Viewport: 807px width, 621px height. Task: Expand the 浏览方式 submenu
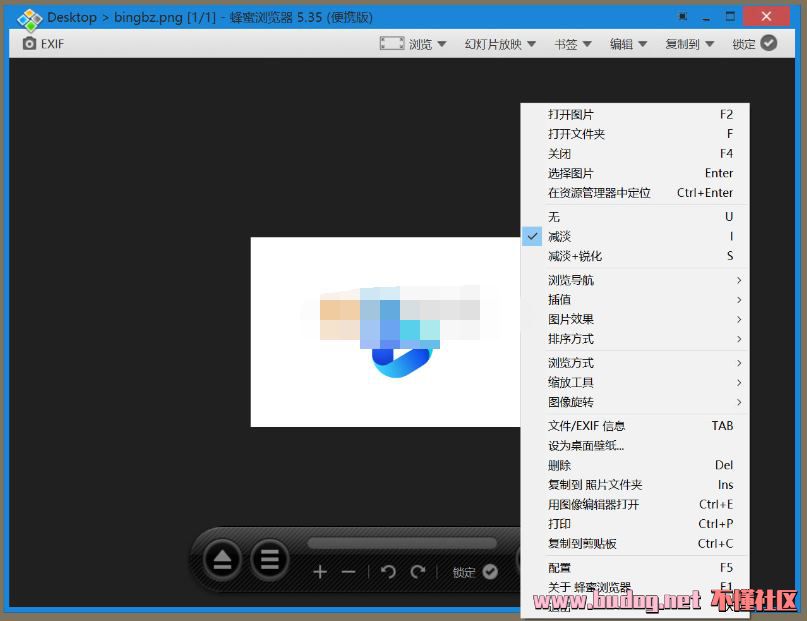[635, 363]
